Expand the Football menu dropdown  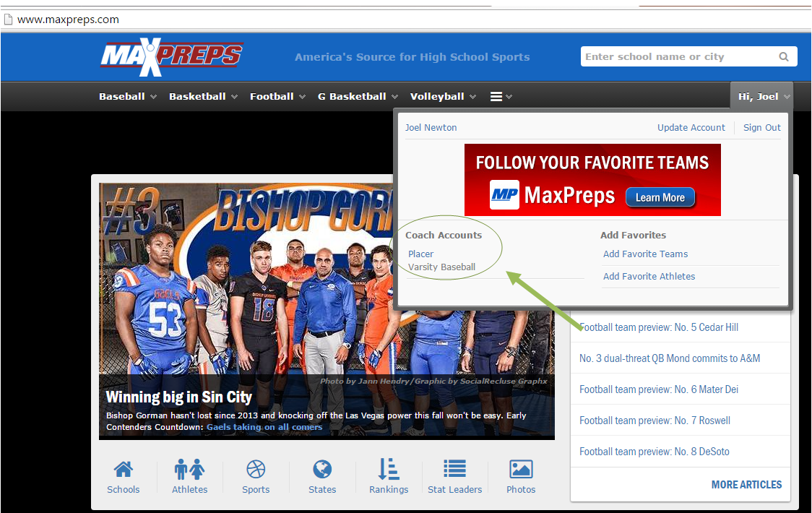point(277,96)
